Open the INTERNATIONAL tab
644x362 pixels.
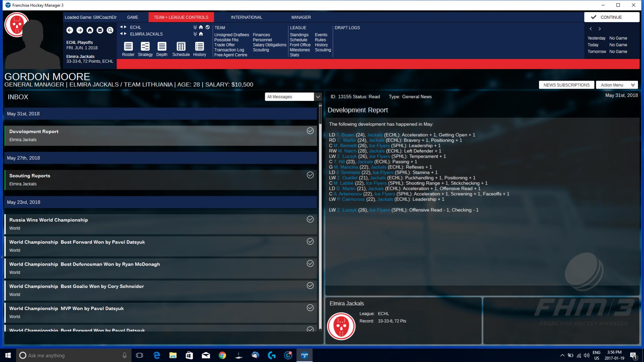pyautogui.click(x=246, y=17)
